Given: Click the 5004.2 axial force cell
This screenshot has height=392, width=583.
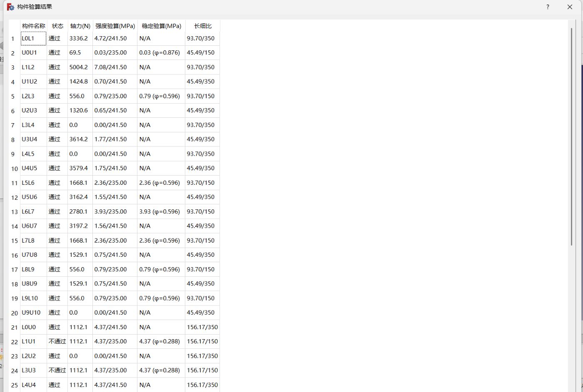Looking at the screenshot, I should coord(80,67).
